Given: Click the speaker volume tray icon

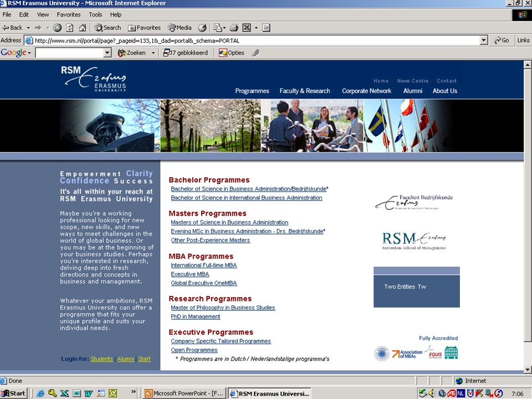Looking at the screenshot, I should point(432,393).
